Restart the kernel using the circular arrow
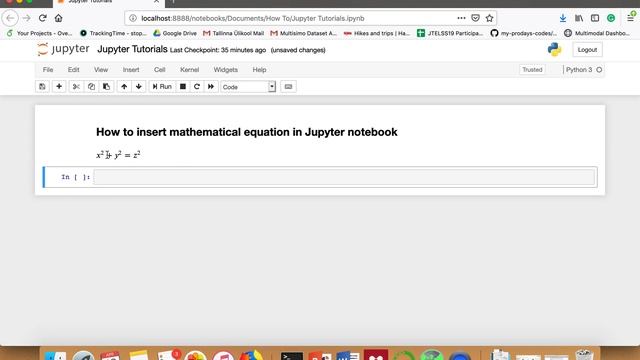Image resolution: width=640 pixels, height=360 pixels. pyautogui.click(x=197, y=87)
